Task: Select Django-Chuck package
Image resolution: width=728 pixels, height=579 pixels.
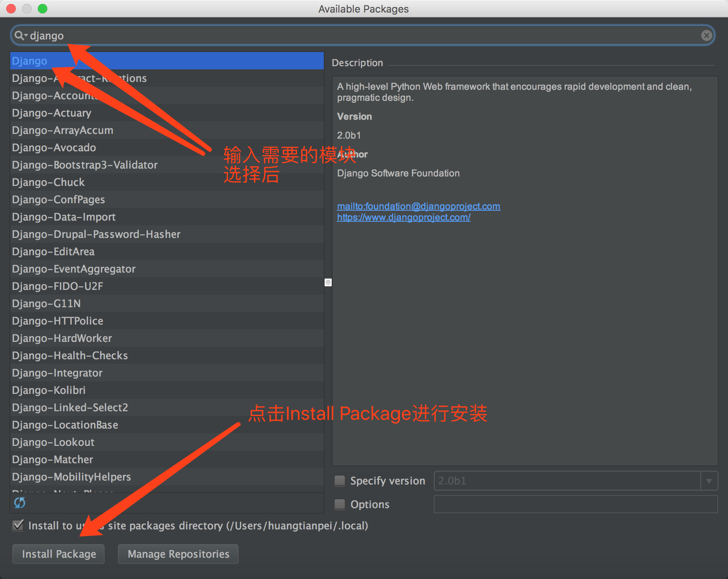Action: 167,182
